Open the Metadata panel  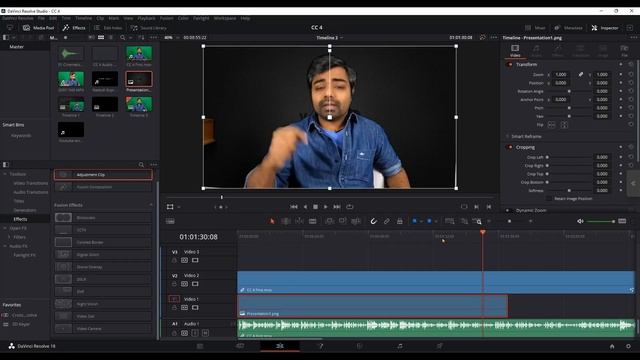coord(568,28)
